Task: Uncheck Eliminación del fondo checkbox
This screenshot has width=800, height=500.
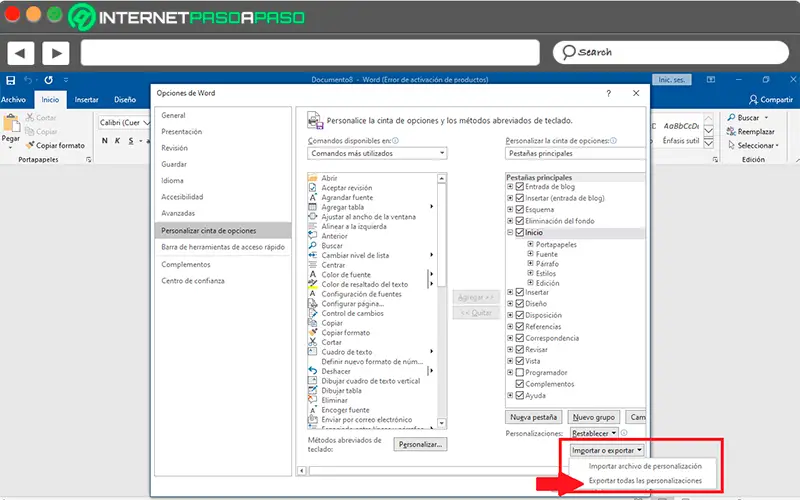Action: click(520, 221)
